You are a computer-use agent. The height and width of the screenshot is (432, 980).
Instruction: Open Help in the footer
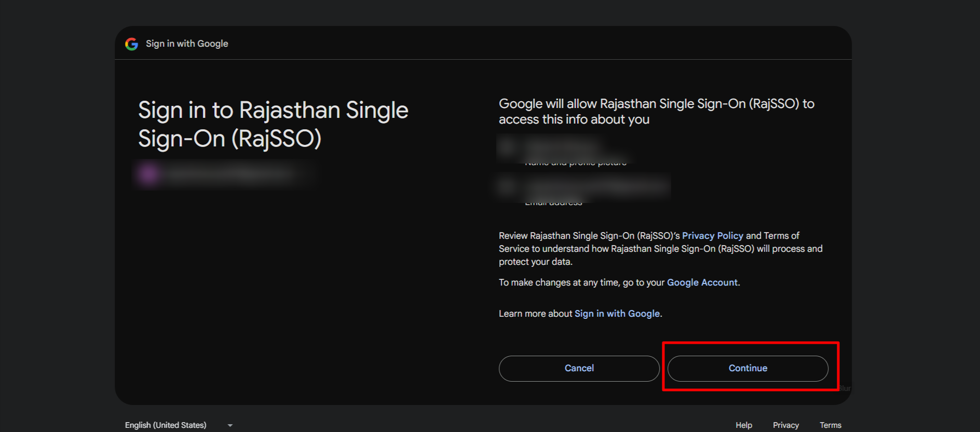(743, 425)
